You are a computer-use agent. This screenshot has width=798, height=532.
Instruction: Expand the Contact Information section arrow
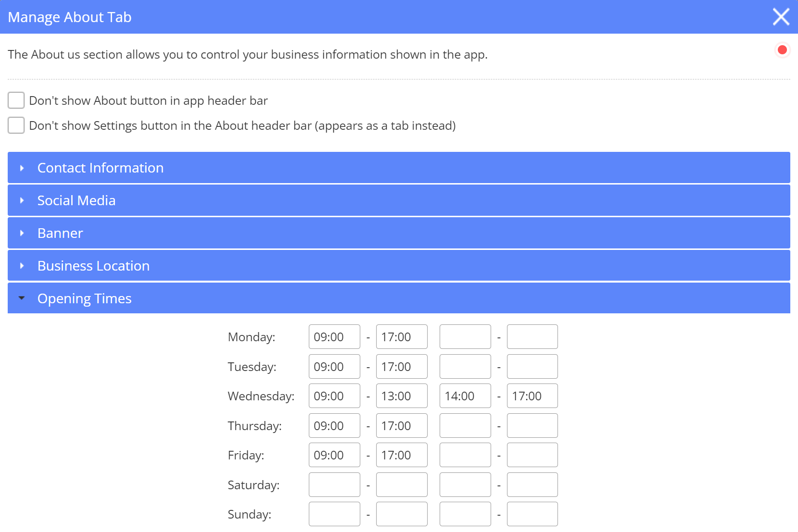click(22, 168)
